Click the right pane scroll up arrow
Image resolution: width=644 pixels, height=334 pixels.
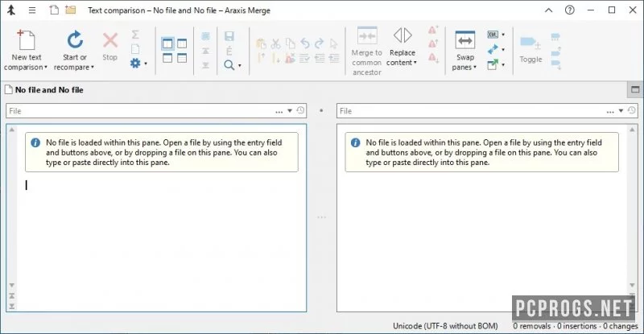pyautogui.click(x=632, y=130)
